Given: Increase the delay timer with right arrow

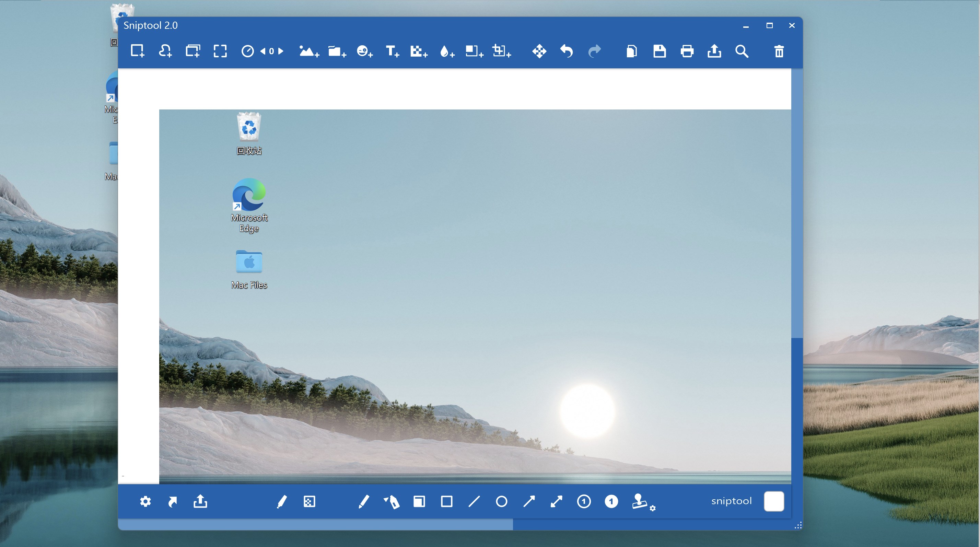Looking at the screenshot, I should [x=281, y=51].
